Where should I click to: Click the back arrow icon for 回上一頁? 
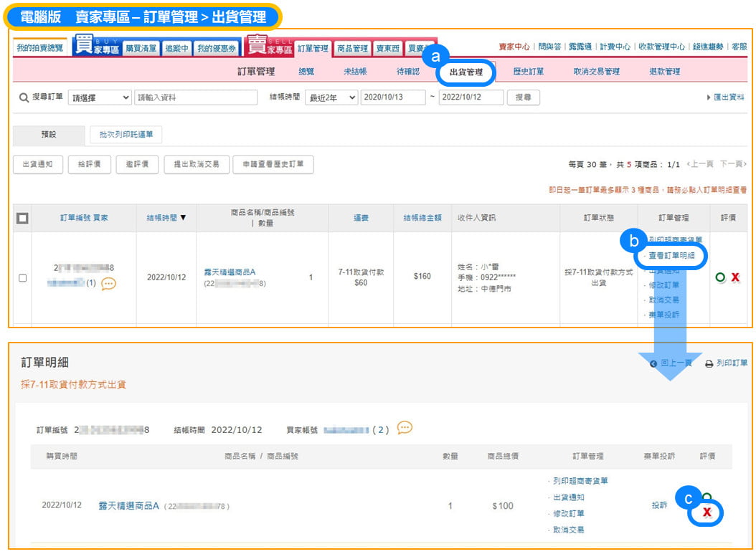[x=653, y=364]
